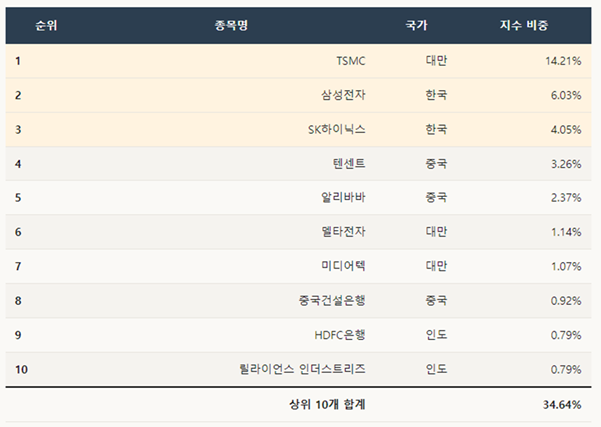Select the 중국건설은행 stock name cell
This screenshot has width=601, height=427.
[332, 301]
